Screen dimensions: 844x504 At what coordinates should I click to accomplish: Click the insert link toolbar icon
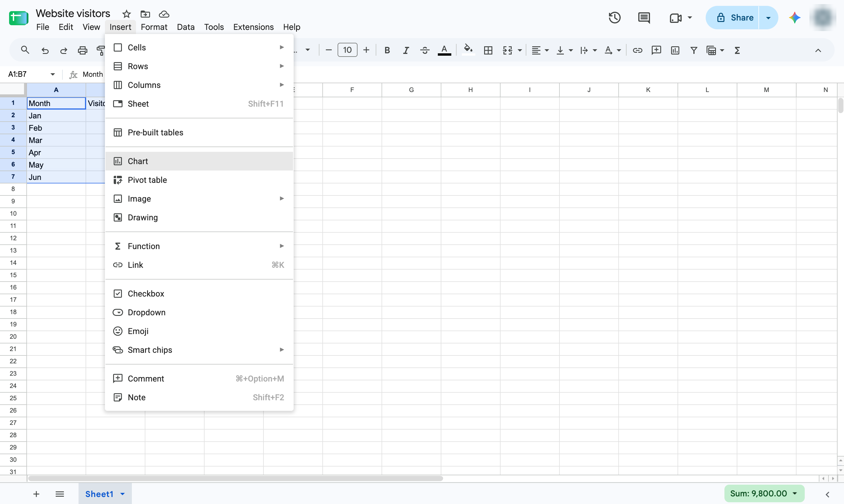pyautogui.click(x=637, y=50)
